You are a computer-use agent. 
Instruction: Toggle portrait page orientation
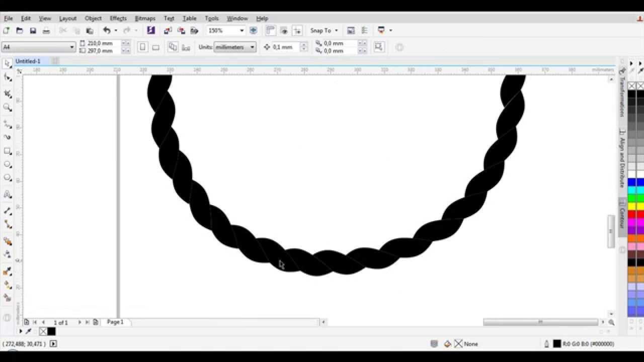[x=143, y=47]
